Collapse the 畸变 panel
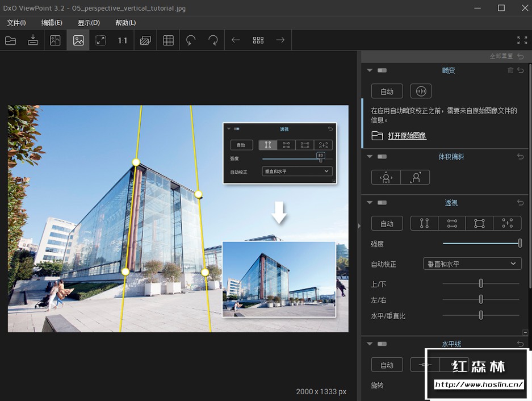The width and height of the screenshot is (532, 401). pyautogui.click(x=369, y=70)
